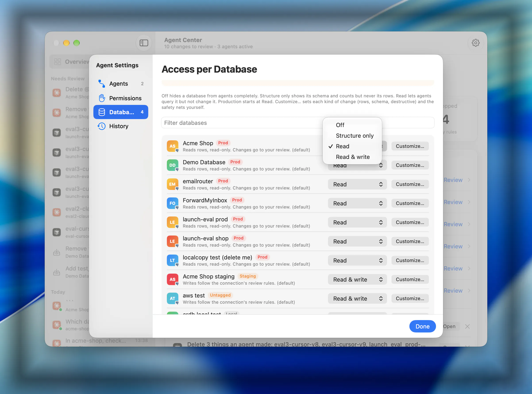The width and height of the screenshot is (532, 394).
Task: Choose Read & write in the popup menu
Action: (x=352, y=157)
